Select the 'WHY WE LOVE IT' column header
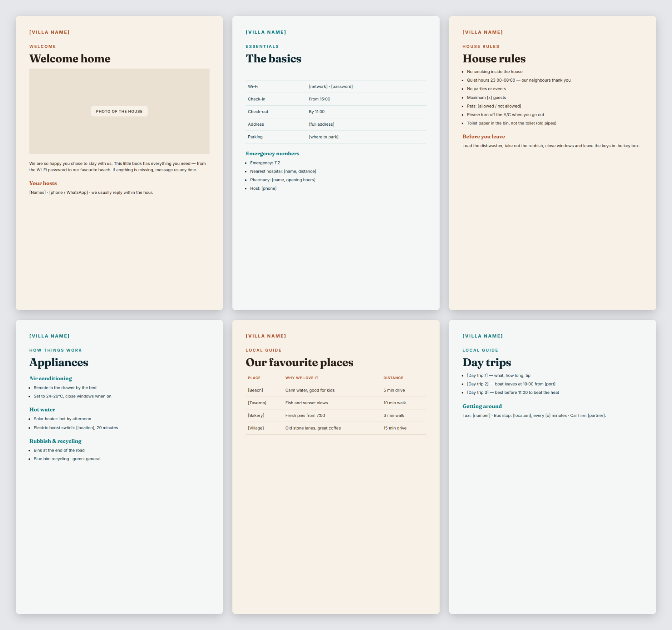This screenshot has height=630, width=672. click(x=302, y=378)
